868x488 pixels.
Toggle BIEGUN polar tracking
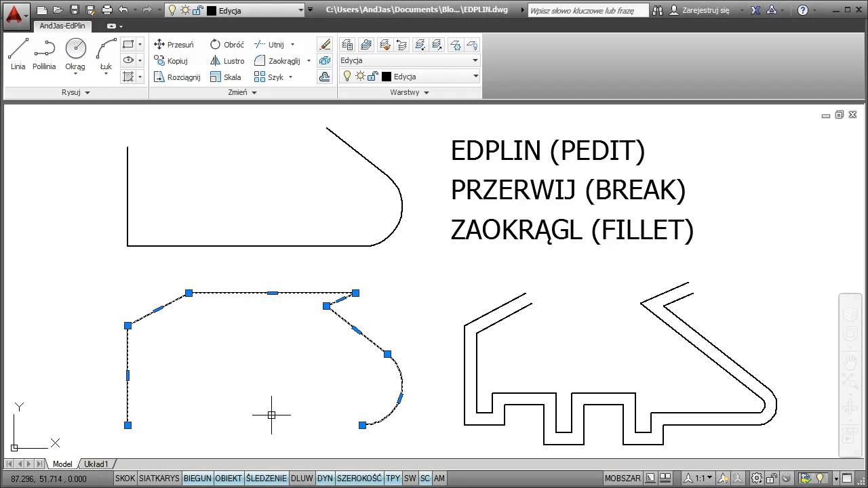[x=197, y=479]
